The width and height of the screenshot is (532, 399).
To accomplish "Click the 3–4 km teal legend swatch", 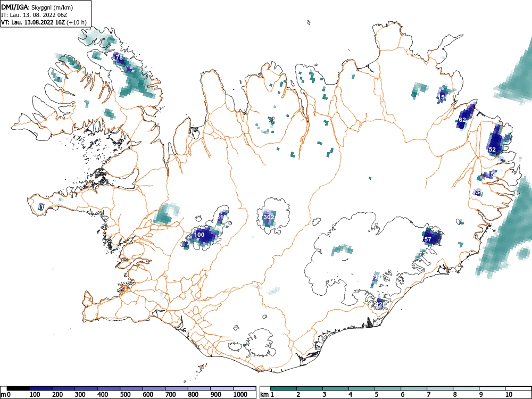I will point(336,388).
